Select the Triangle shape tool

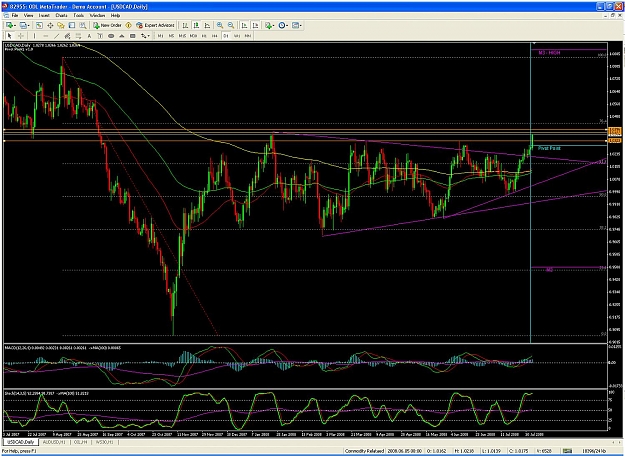tap(122, 36)
